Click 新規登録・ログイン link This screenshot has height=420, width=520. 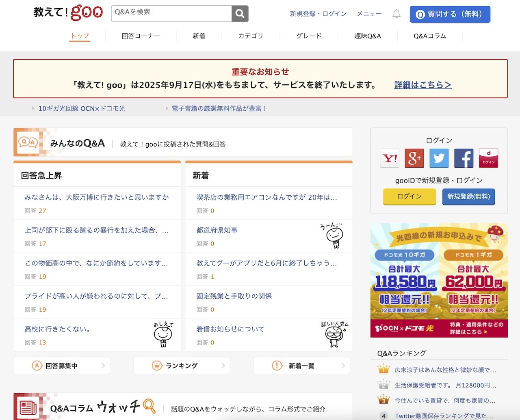[318, 14]
